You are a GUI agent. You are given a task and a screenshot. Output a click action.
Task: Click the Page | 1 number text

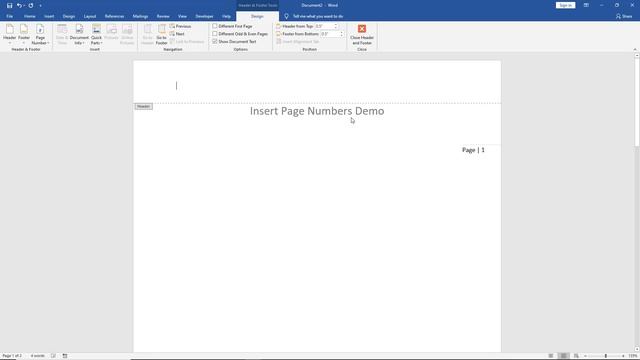pyautogui.click(x=473, y=150)
